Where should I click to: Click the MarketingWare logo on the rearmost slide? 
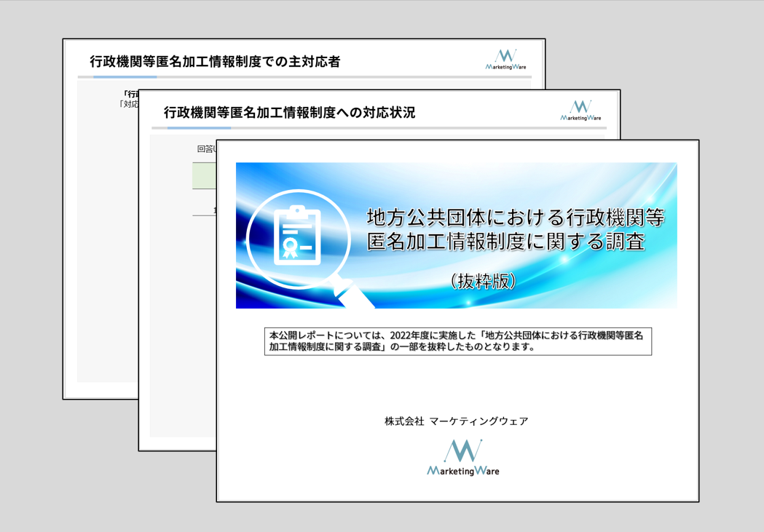click(505, 60)
